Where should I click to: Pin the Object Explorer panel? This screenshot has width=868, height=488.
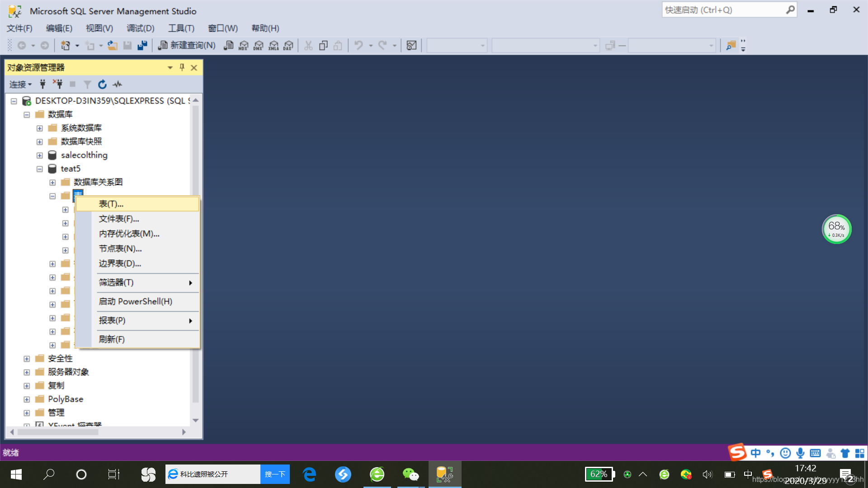click(182, 67)
